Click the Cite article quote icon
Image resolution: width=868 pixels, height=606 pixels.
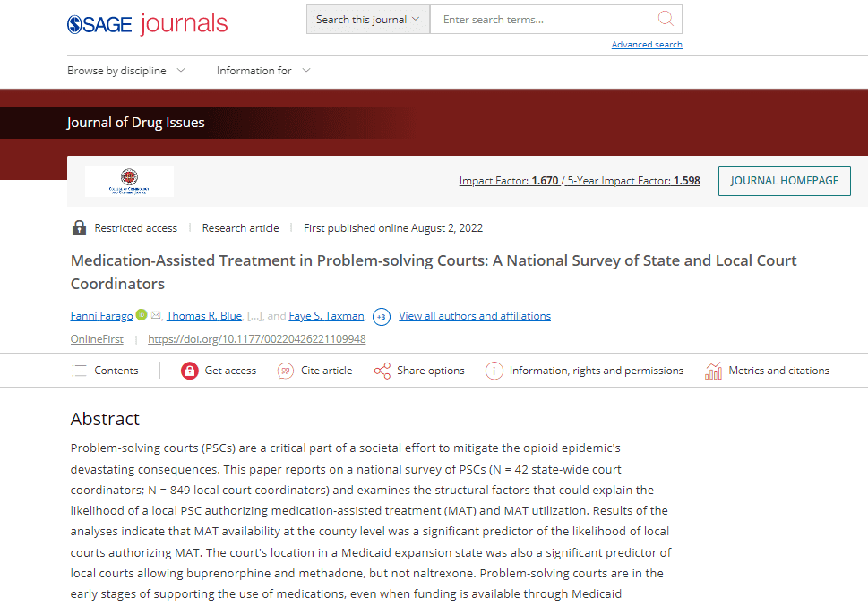coord(285,371)
